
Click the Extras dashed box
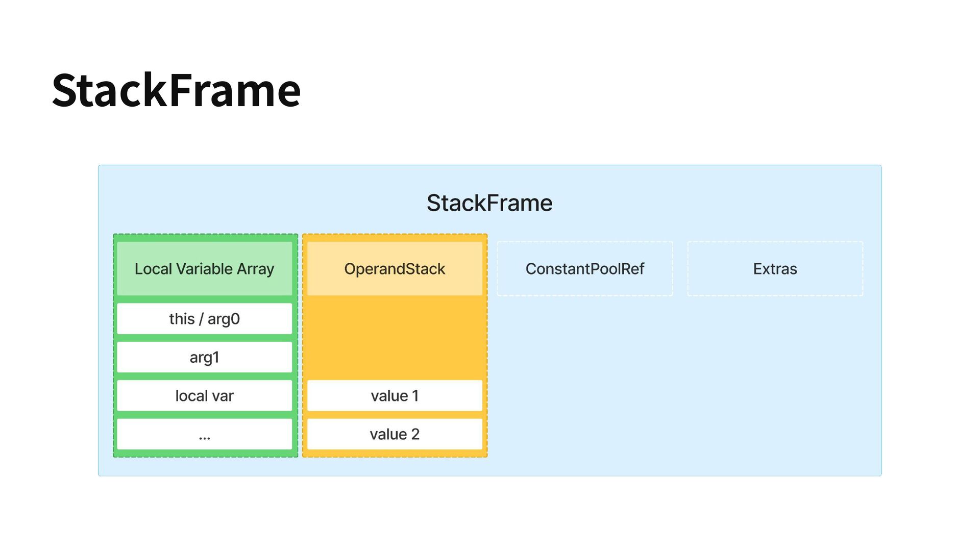(x=775, y=268)
